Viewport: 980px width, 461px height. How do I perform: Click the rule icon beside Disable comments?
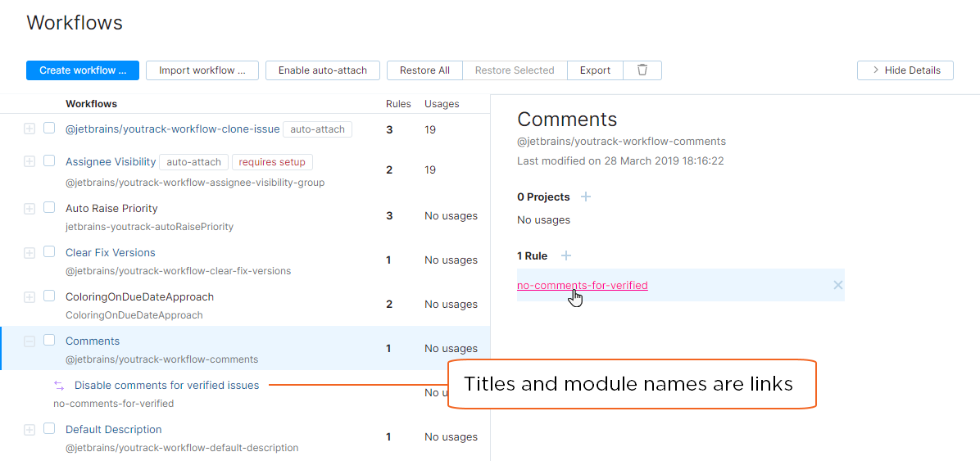pos(59,386)
